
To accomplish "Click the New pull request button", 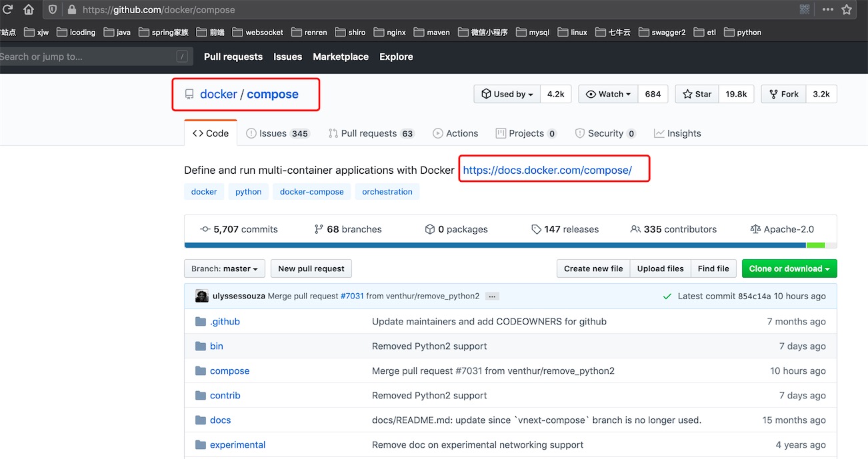I will pyautogui.click(x=311, y=268).
